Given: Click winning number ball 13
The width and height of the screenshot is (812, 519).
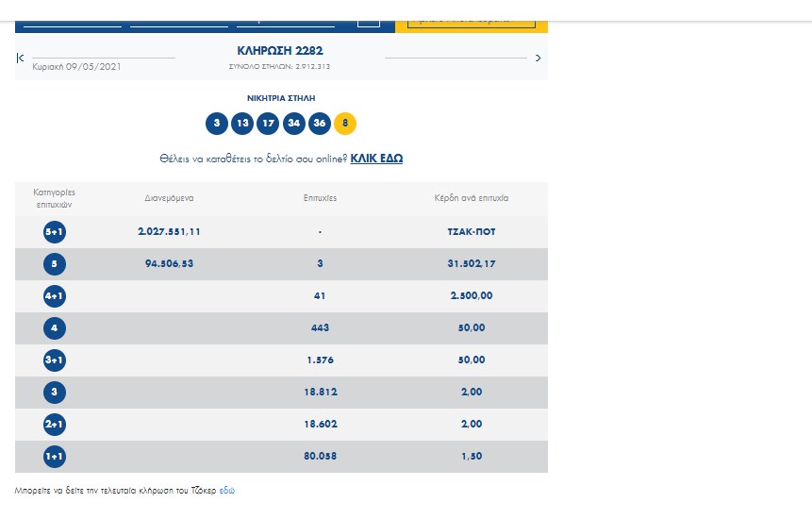Looking at the screenshot, I should pos(242,124).
